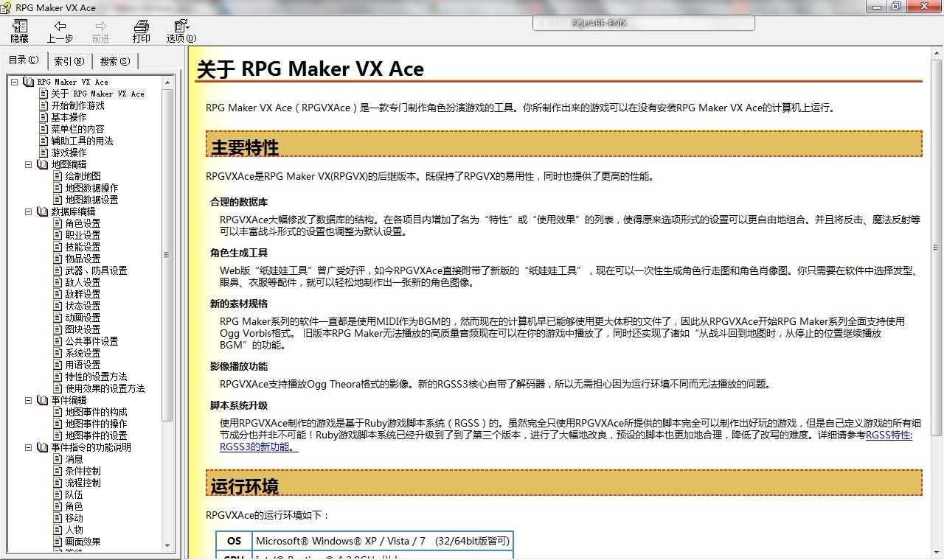Open the 条件控制 topic

pyautogui.click(x=83, y=471)
